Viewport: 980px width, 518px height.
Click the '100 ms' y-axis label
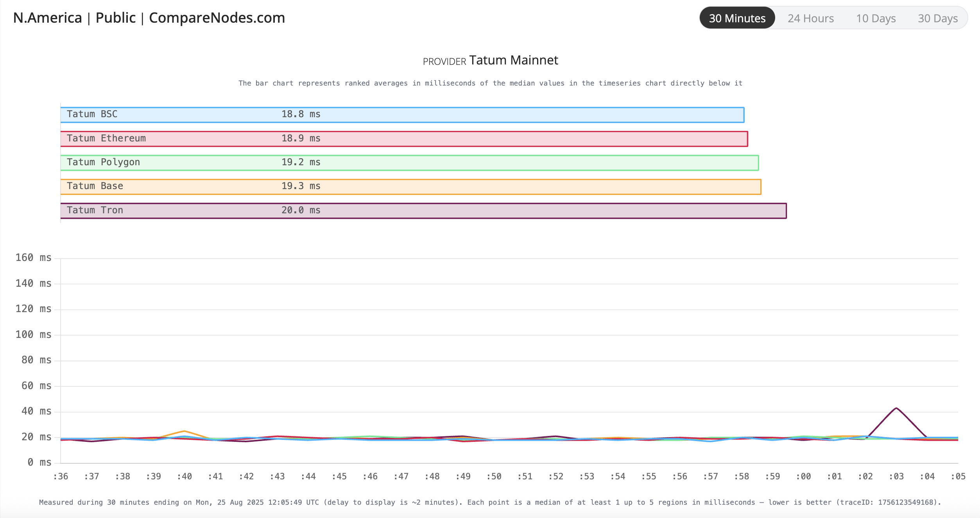click(x=34, y=335)
